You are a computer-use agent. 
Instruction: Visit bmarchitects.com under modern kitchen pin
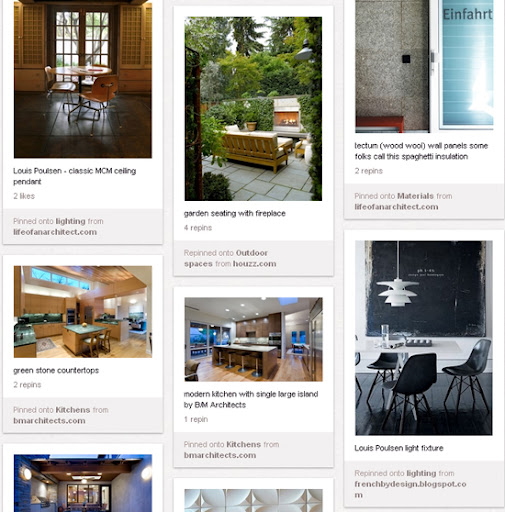click(220, 455)
